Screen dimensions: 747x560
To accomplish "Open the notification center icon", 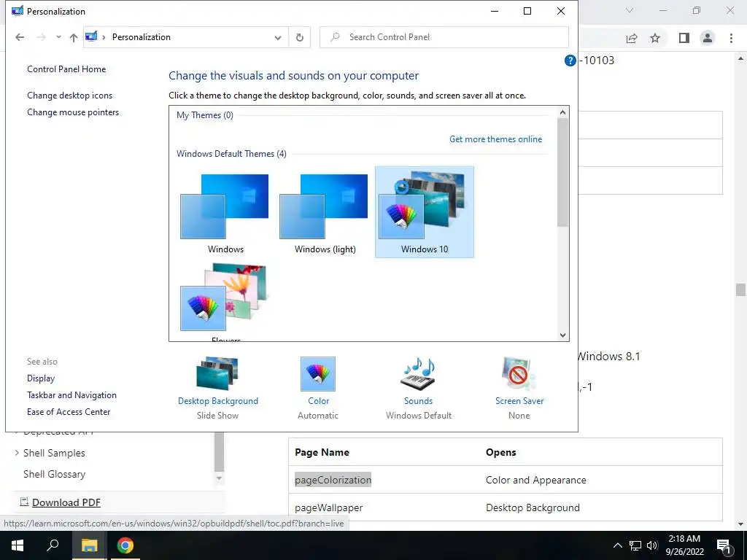I will point(724,545).
